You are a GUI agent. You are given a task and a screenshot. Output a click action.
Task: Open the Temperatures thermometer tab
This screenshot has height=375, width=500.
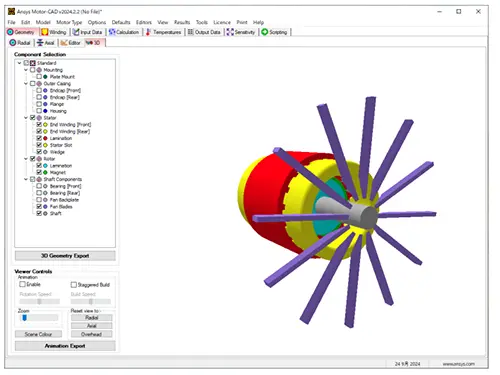tap(148, 32)
